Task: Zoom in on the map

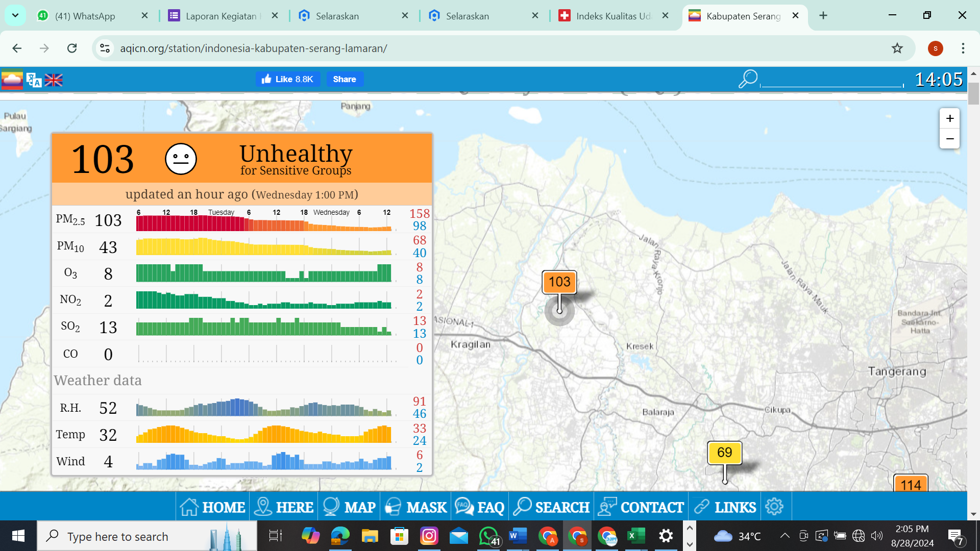Action: 949,118
